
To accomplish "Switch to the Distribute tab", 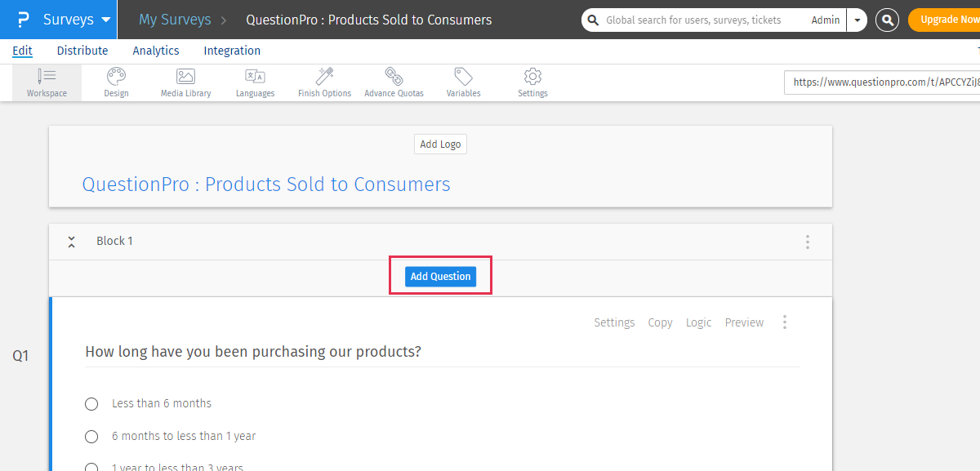I will coord(82,51).
